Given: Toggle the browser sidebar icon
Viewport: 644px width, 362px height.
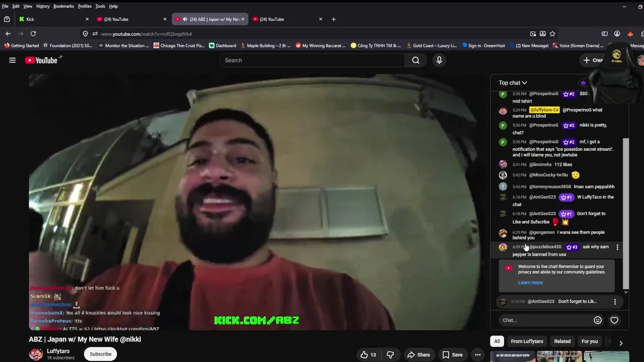Looking at the screenshot, I should pos(605,34).
